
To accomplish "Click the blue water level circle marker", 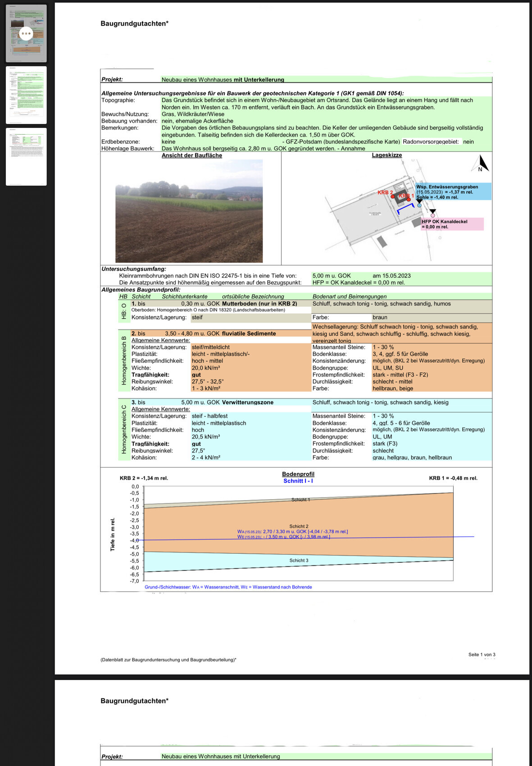I will [x=419, y=205].
